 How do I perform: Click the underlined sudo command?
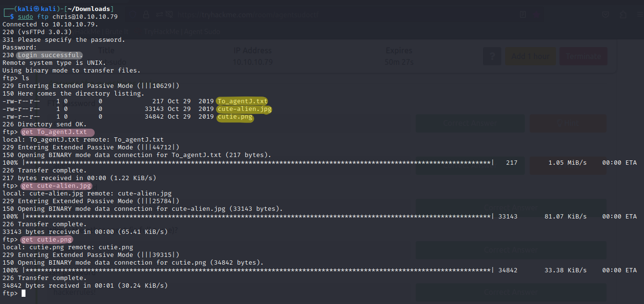click(25, 17)
